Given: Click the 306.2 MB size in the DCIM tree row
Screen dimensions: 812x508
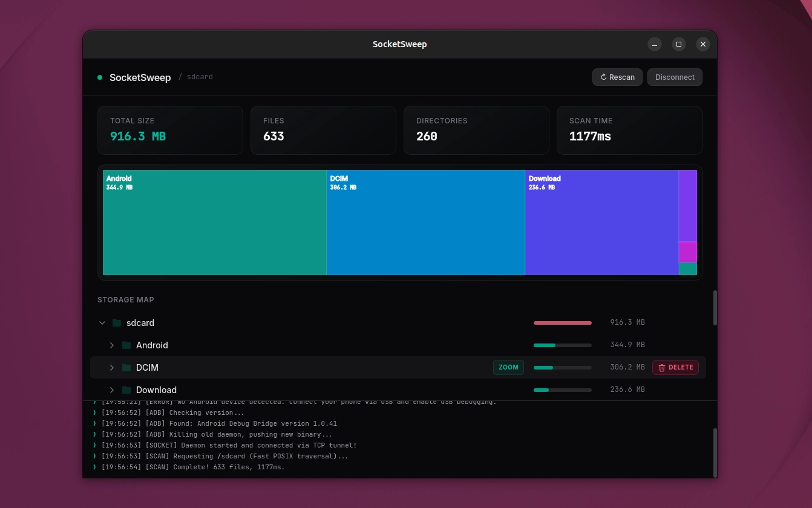Looking at the screenshot, I should tap(627, 368).
